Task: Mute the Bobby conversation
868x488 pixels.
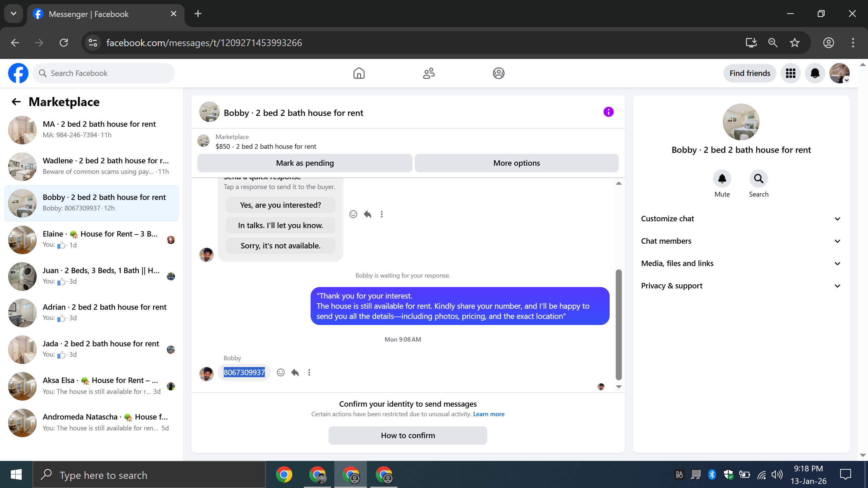Action: tap(722, 179)
